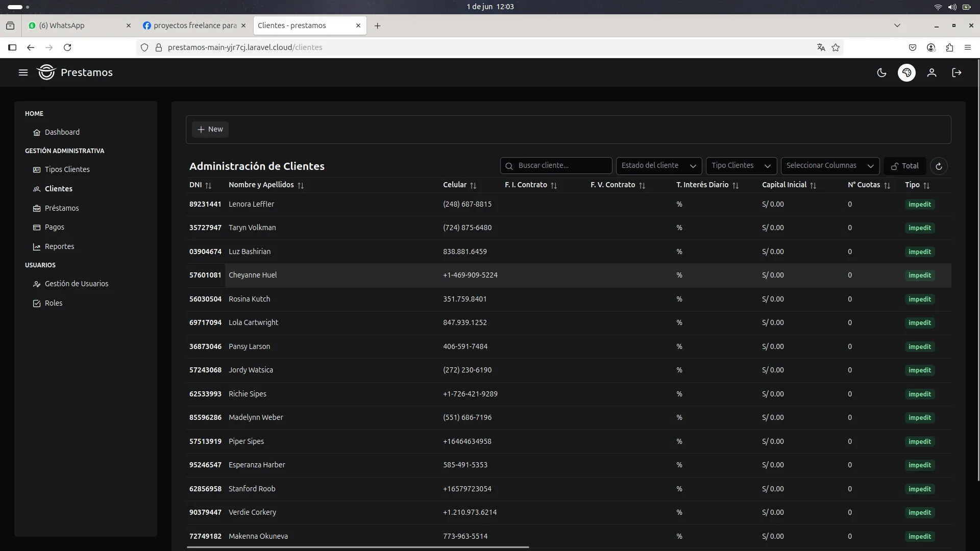This screenshot has width=980, height=551.
Task: Click the browser translate page icon
Action: 821,47
